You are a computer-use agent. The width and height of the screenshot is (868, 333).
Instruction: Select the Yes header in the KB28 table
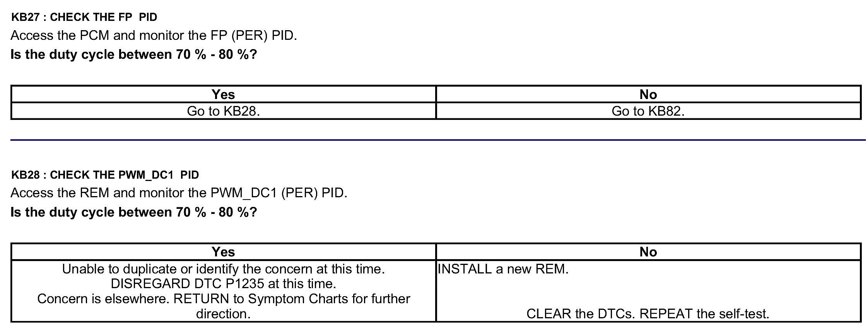click(x=223, y=252)
